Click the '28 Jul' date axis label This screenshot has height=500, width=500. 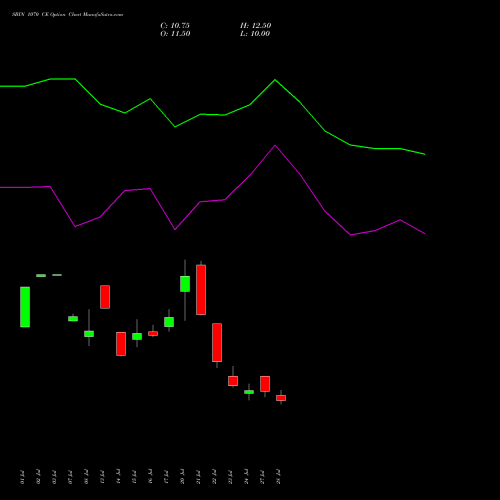[278, 477]
